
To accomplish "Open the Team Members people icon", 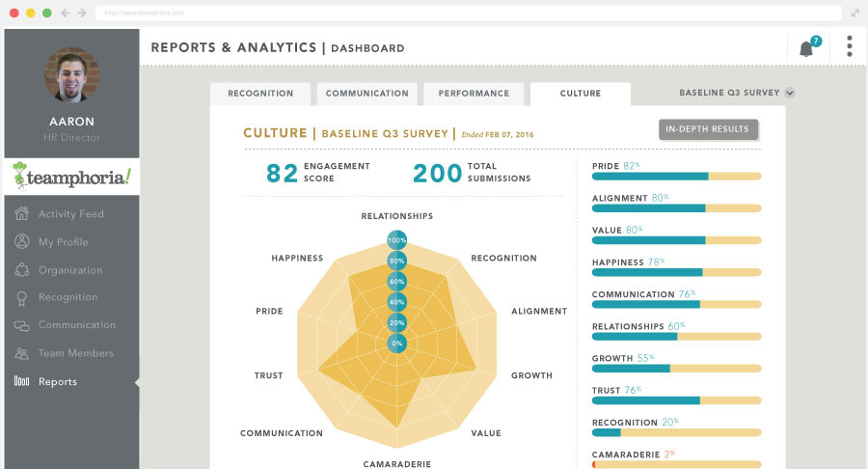I will (21, 353).
